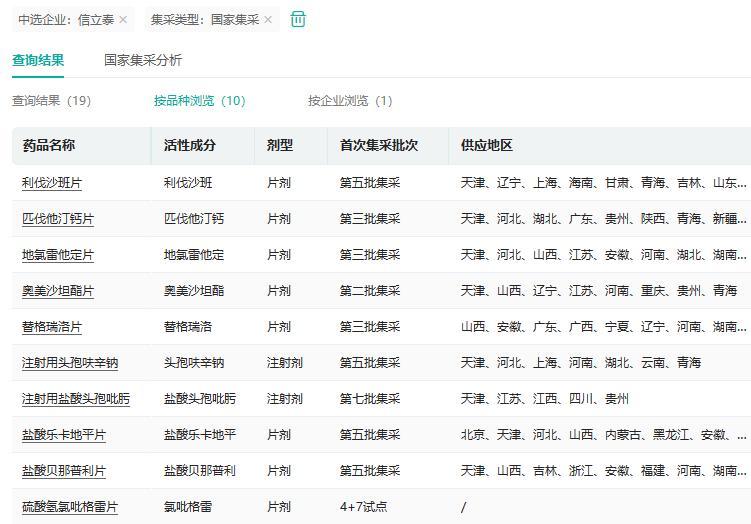Click supply regions of the 盐酸乐卡地平片 row
The image size is (751, 524).
(x=603, y=434)
